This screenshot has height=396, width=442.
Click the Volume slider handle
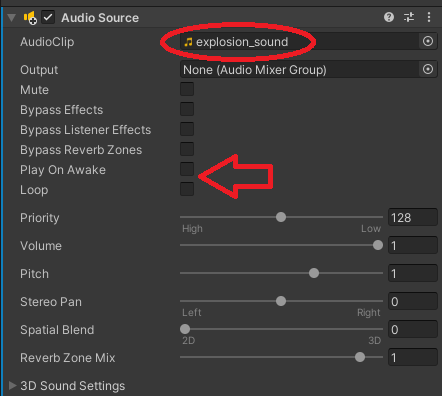click(x=378, y=245)
